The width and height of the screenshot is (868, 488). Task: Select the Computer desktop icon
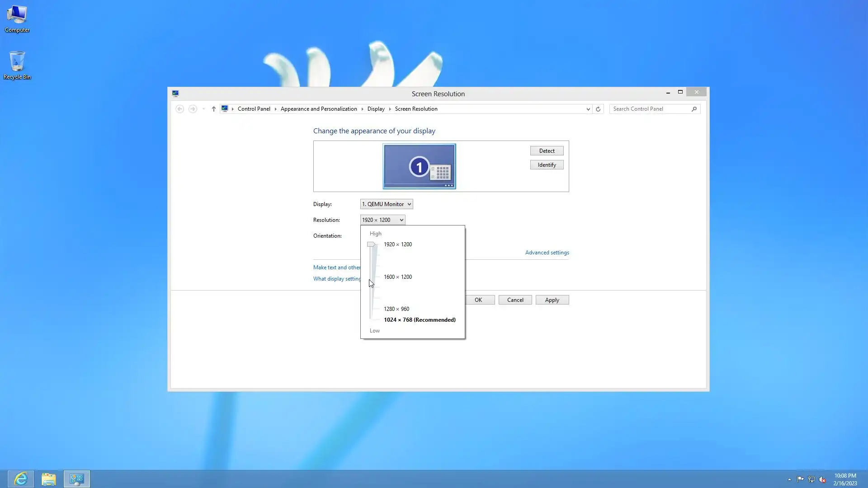point(17,19)
